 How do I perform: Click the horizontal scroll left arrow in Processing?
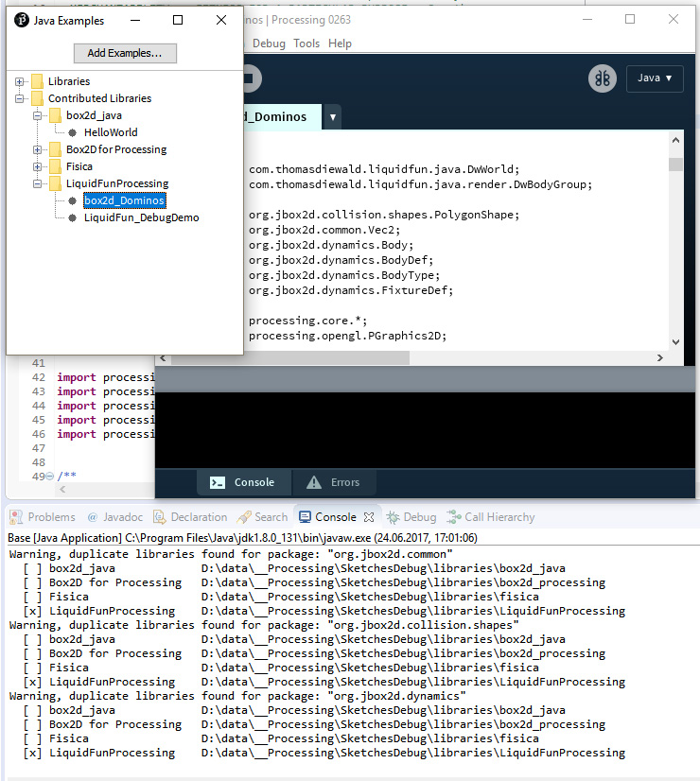163,358
